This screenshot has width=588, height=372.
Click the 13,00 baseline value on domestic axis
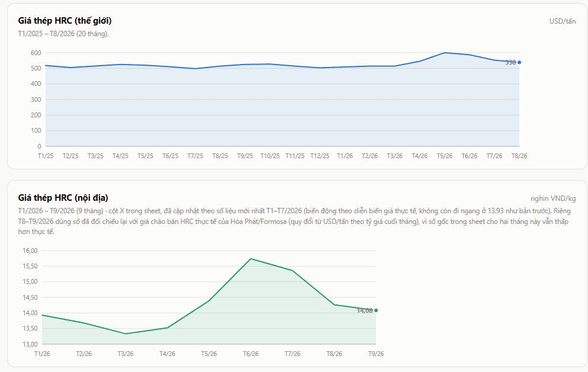[x=30, y=344]
